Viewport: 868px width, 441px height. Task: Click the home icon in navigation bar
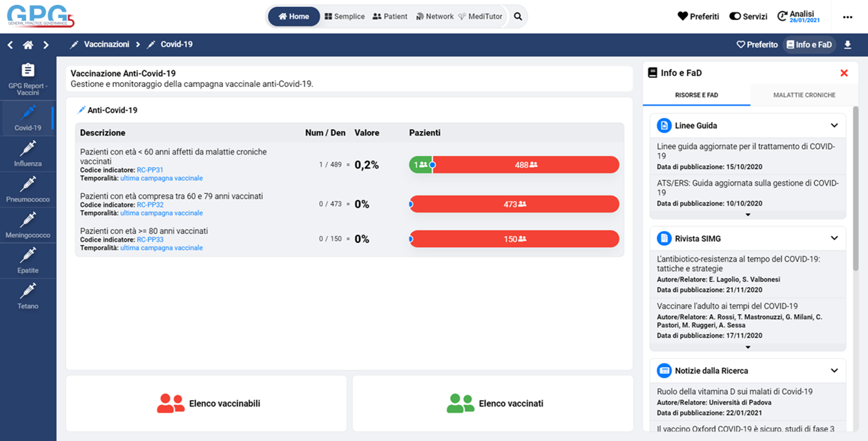coord(28,45)
